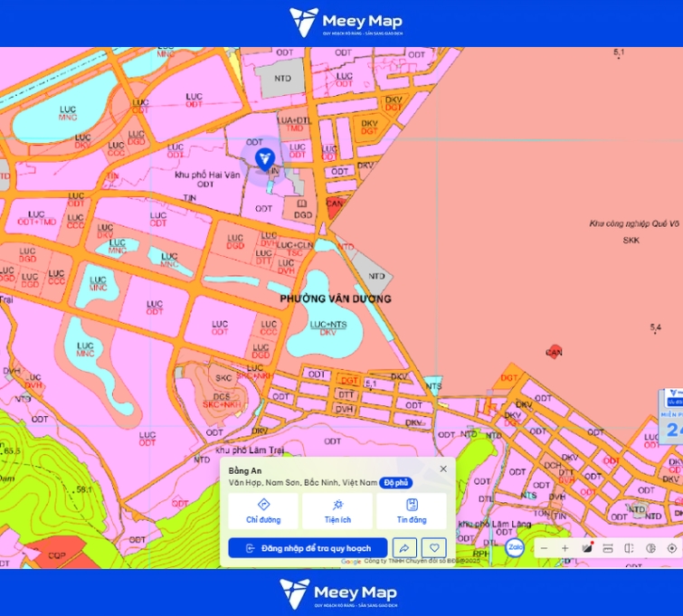Click the globe map style icon

(650, 548)
